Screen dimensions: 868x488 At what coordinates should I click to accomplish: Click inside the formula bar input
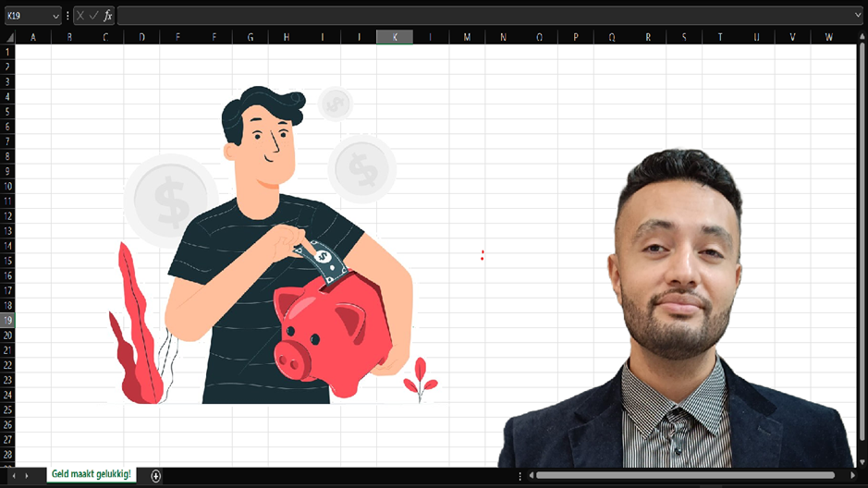(x=481, y=16)
